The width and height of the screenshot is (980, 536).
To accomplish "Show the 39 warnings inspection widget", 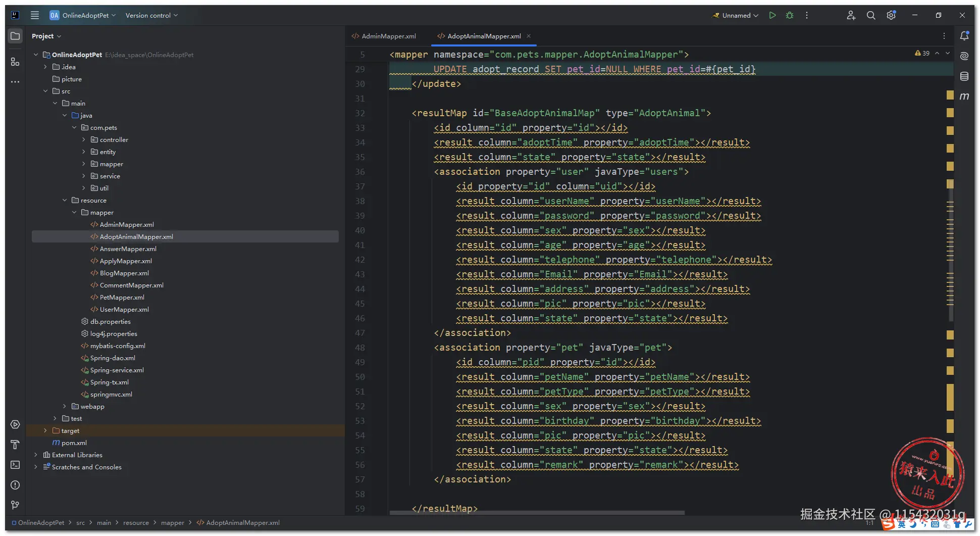I will click(x=922, y=53).
